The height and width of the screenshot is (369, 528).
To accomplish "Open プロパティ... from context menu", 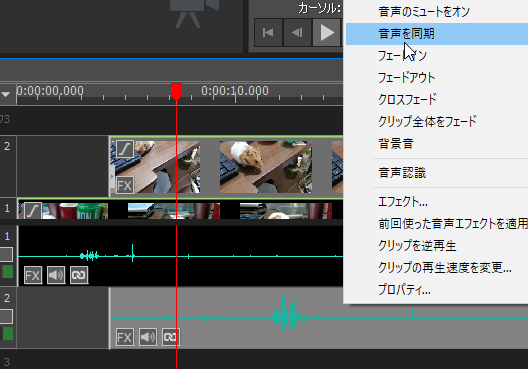I will (x=437, y=289).
